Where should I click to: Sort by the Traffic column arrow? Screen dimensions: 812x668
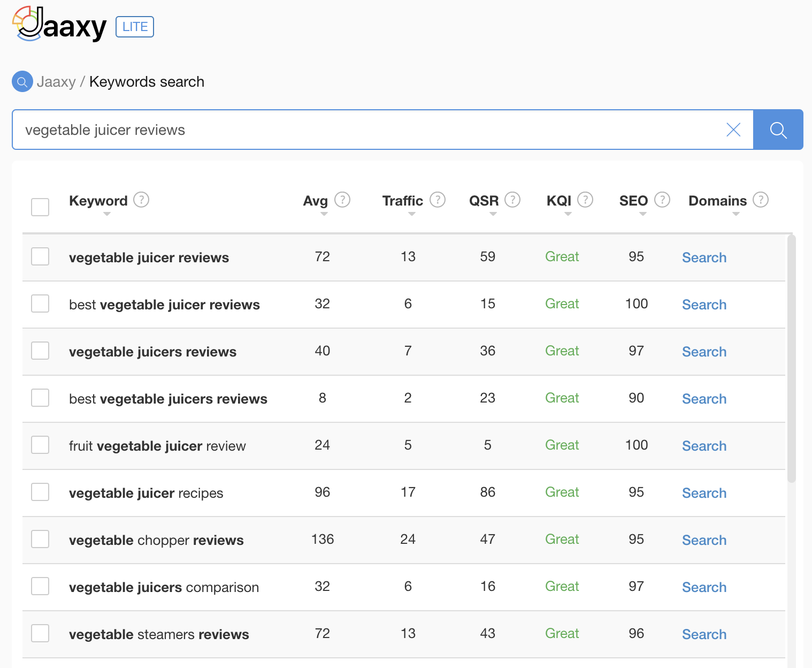(411, 214)
